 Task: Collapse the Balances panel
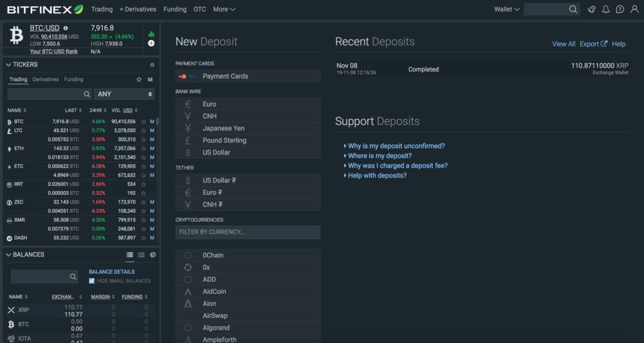click(8, 255)
